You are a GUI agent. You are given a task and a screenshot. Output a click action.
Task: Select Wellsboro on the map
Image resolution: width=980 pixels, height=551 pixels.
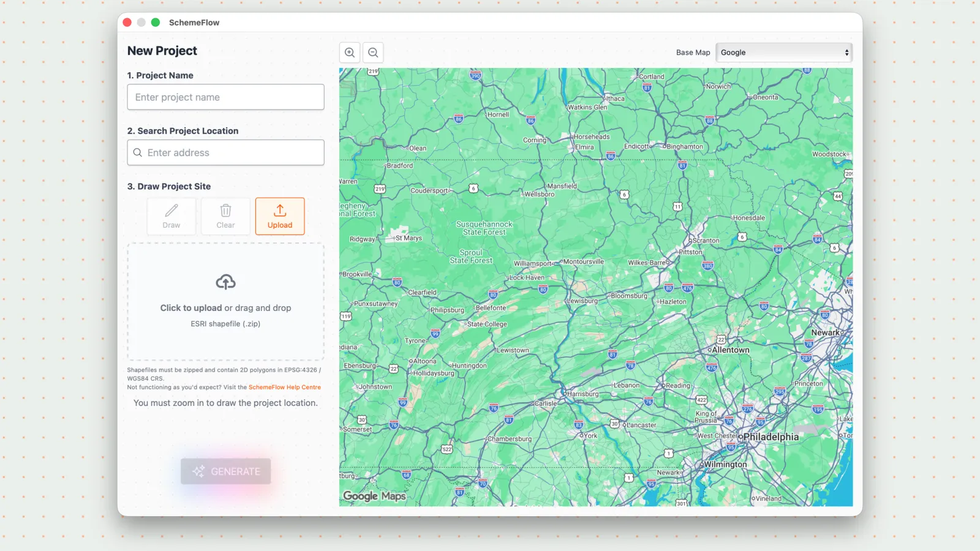540,194
